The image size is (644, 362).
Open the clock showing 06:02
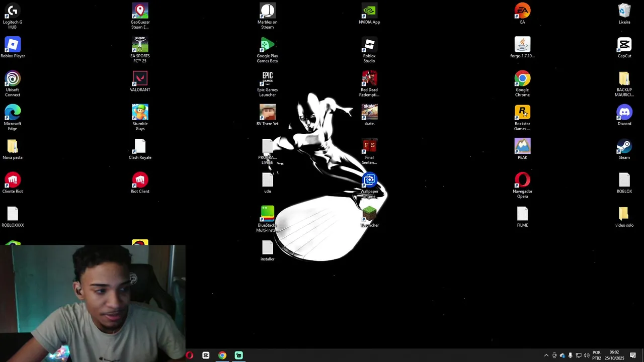click(614, 355)
